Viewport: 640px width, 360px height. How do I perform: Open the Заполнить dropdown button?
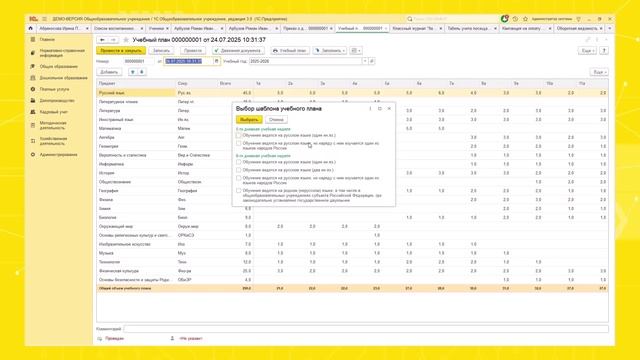pos(330,51)
